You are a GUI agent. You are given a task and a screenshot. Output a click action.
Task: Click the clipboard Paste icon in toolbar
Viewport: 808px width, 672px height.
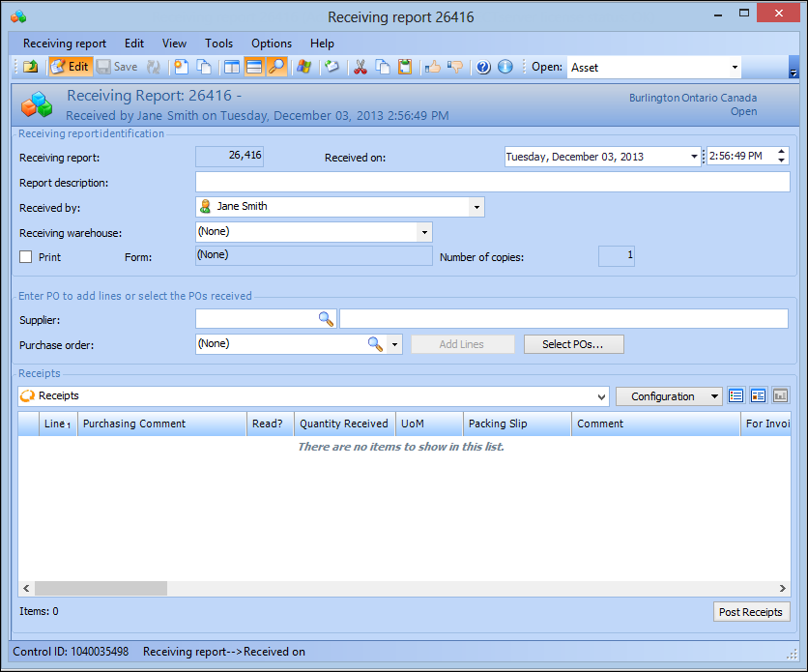405,67
